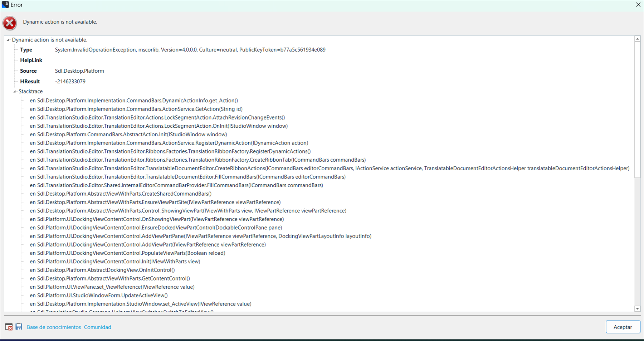Close the Error dialog window
644x341 pixels.
tap(638, 5)
